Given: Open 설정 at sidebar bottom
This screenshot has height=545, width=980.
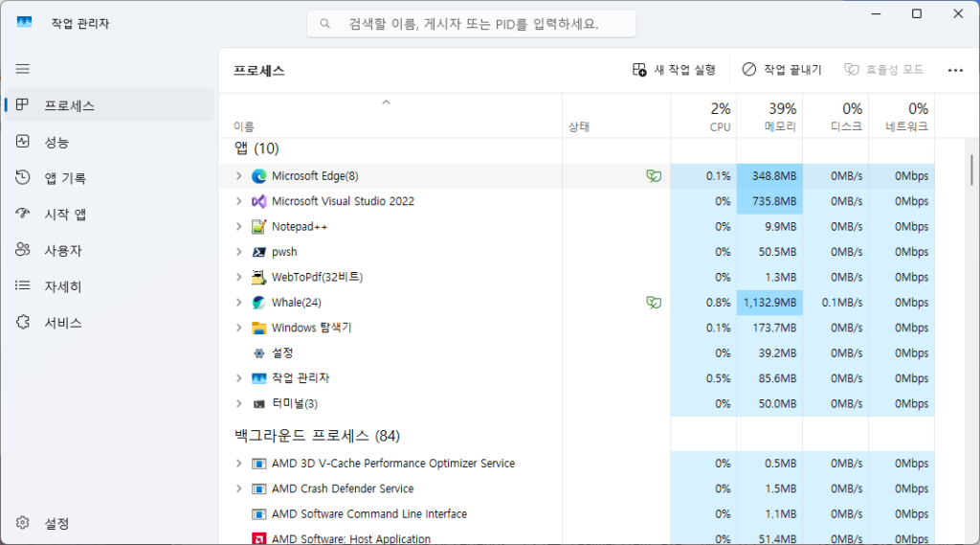Looking at the screenshot, I should [110, 523].
